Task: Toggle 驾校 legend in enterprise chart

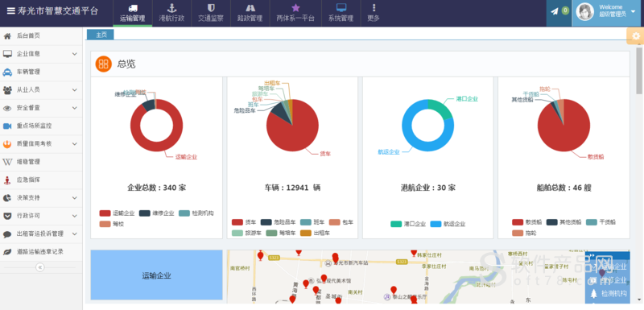Action: pos(112,224)
